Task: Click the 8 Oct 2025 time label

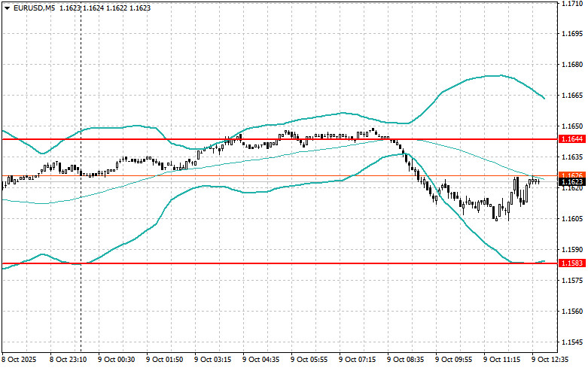Action: click(x=20, y=360)
